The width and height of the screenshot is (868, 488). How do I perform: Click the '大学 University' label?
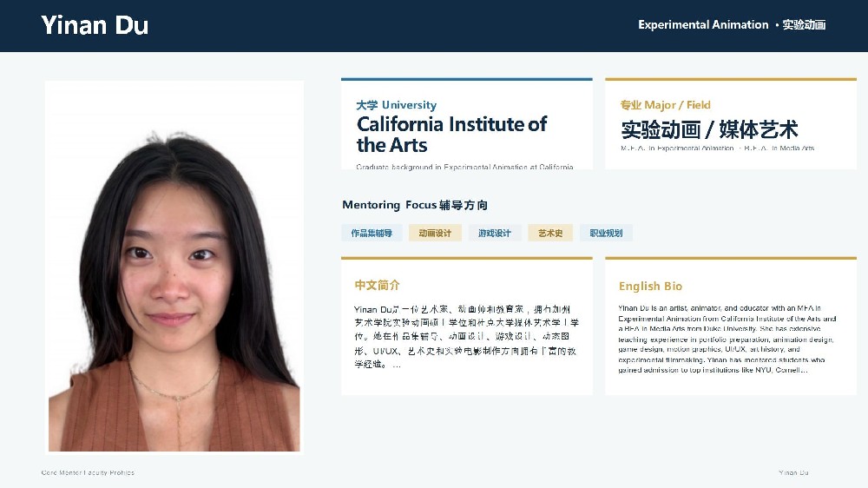click(397, 105)
